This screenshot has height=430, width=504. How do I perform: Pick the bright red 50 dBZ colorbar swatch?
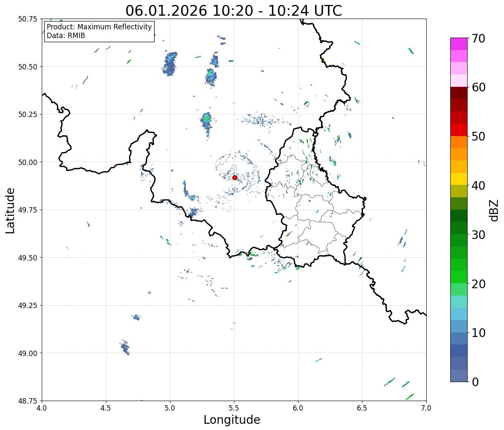(x=459, y=130)
